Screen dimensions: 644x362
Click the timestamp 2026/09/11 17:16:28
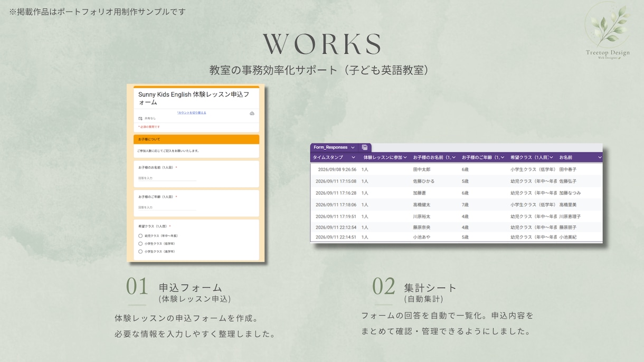click(x=336, y=193)
